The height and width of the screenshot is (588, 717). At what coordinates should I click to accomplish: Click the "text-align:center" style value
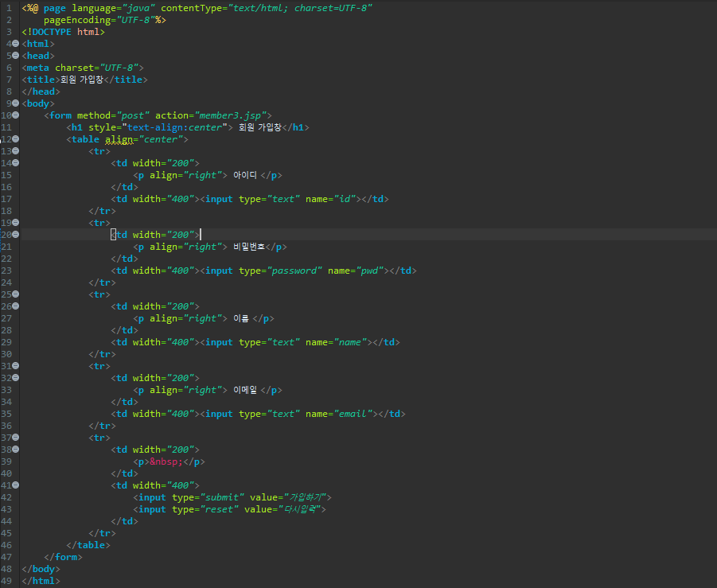(175, 127)
